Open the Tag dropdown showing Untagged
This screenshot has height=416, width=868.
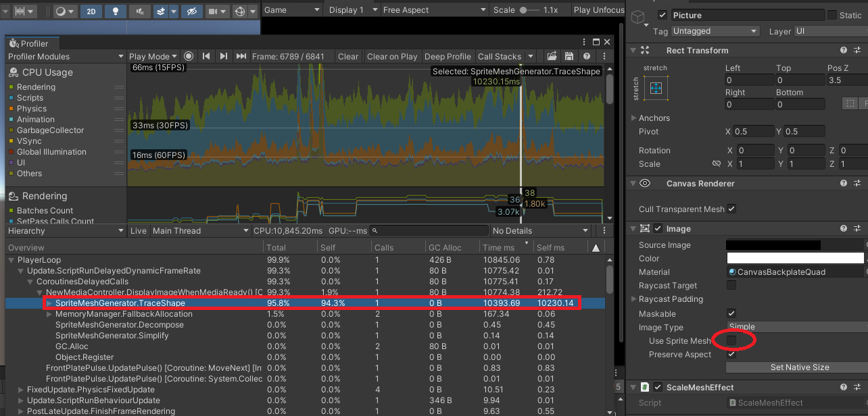[x=716, y=31]
